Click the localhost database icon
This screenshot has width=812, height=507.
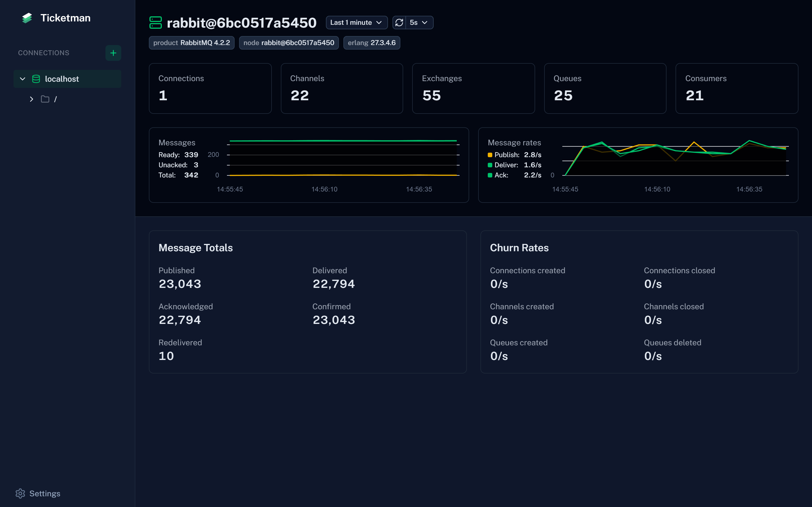tap(36, 79)
